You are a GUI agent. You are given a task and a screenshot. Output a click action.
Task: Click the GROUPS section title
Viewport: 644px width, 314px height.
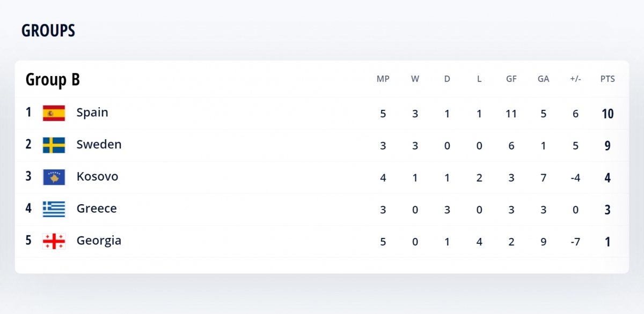48,31
